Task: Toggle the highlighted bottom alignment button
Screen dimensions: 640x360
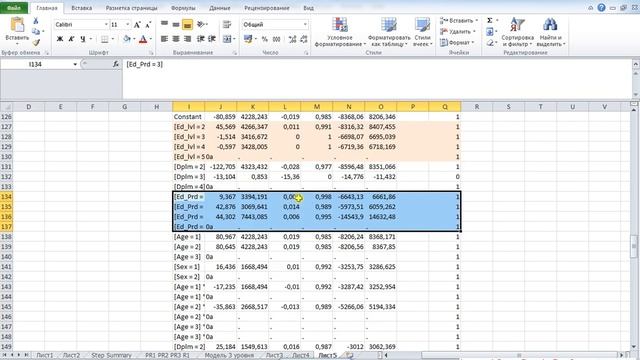Action: [187, 24]
